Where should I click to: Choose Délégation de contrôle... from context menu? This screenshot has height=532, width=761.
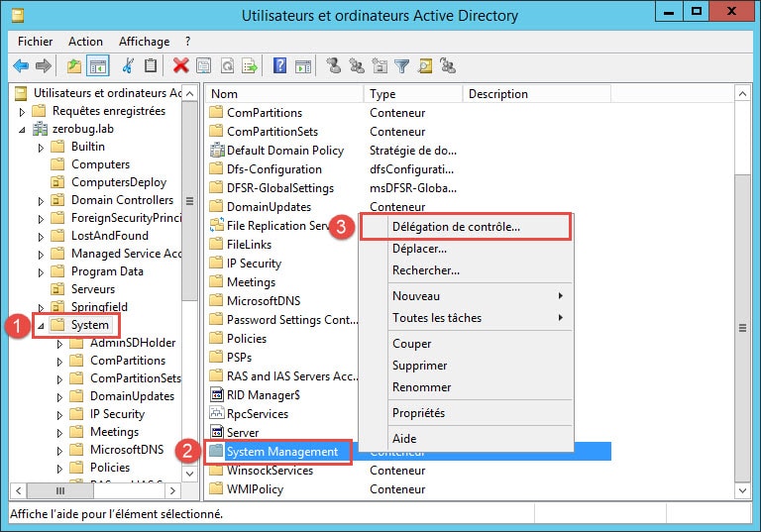pyautogui.click(x=466, y=227)
